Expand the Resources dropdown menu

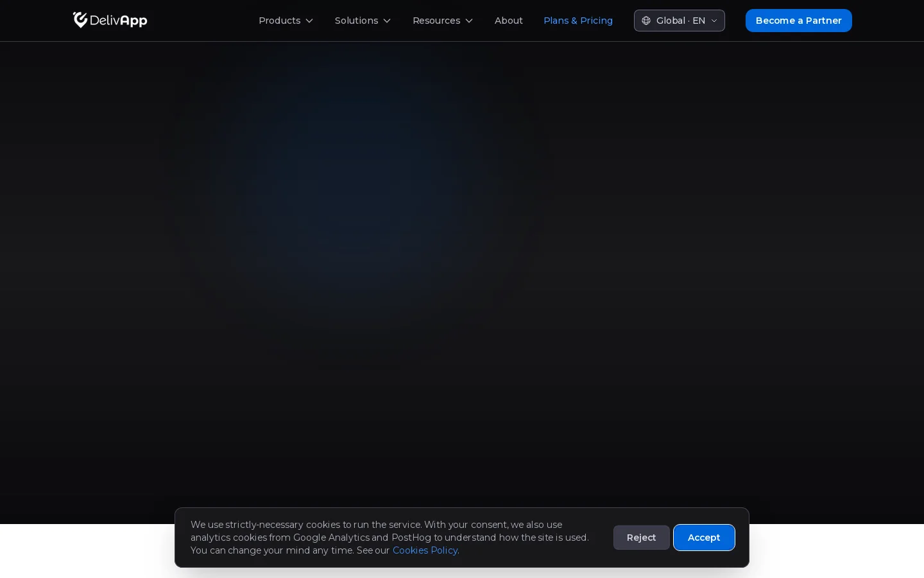[443, 21]
